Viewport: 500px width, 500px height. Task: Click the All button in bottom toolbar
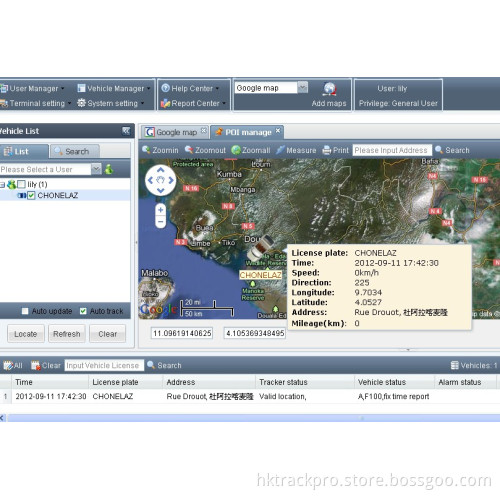point(13,365)
